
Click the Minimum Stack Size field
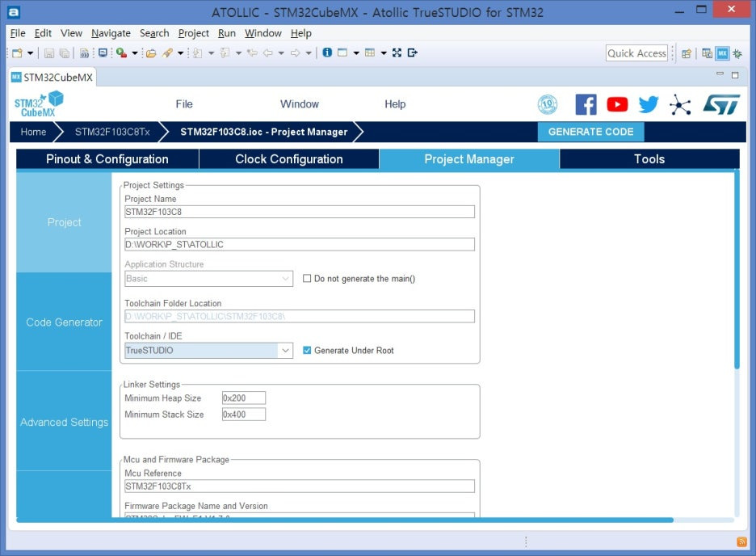(x=243, y=415)
